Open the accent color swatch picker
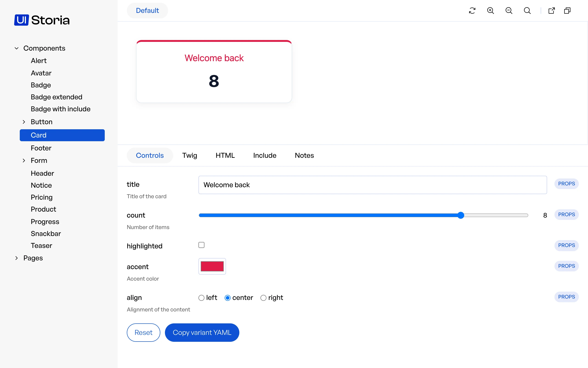This screenshot has width=588, height=368. [212, 266]
